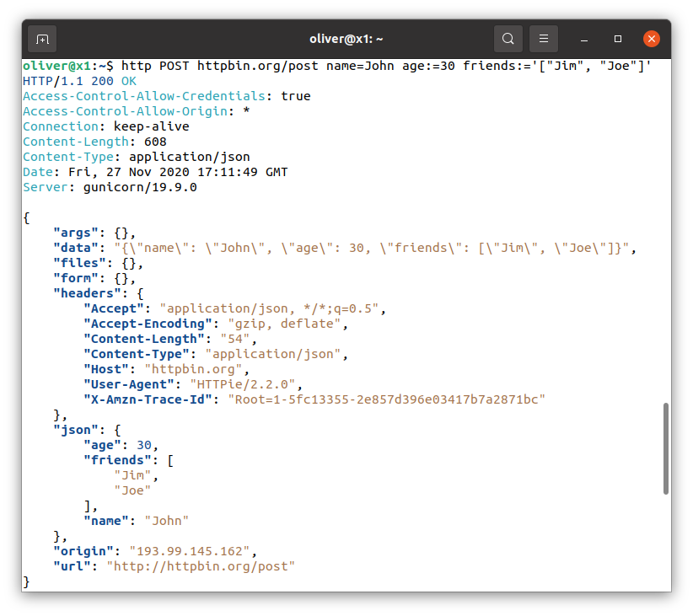Image resolution: width=693 pixels, height=616 pixels.
Task: Click the "name" value "John"
Action: (x=167, y=521)
